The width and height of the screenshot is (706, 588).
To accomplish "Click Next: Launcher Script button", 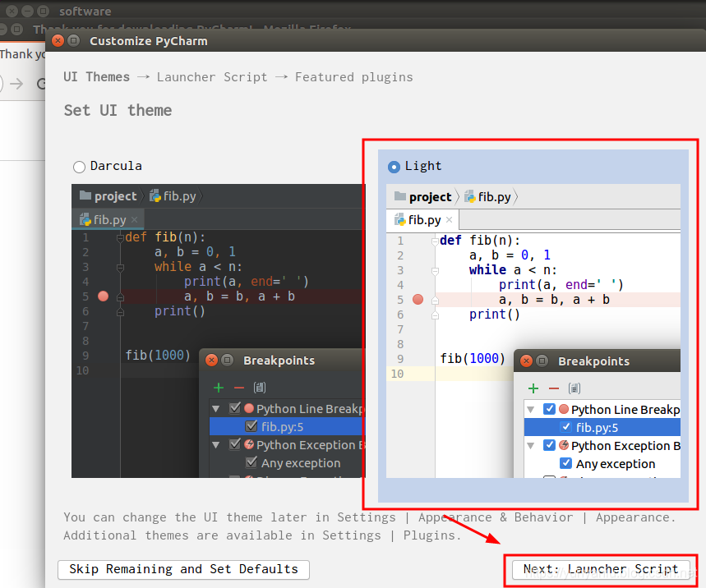I will 601,570.
